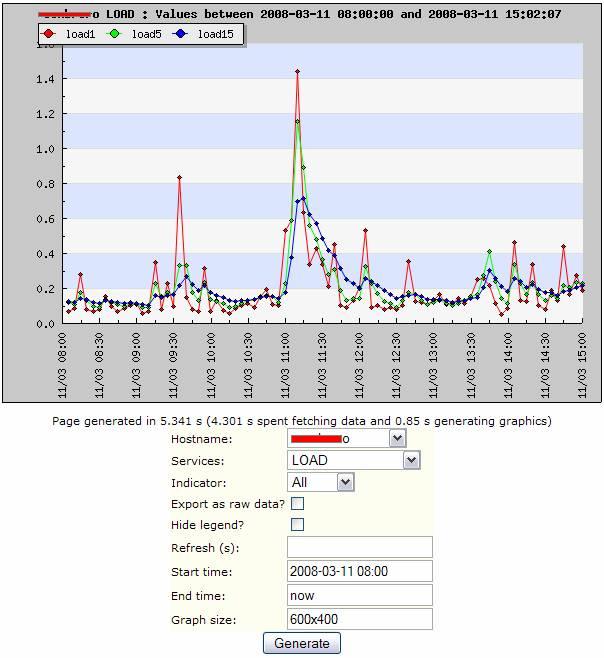The image size is (604, 658).
Task: Enable the Hide legend checkbox
Action: (x=297, y=525)
